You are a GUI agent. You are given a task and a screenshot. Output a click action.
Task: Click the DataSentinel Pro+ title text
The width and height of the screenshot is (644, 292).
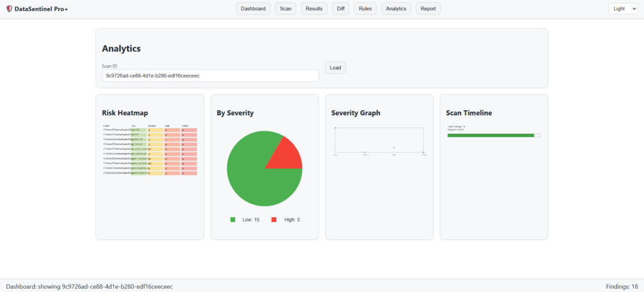pyautogui.click(x=41, y=8)
